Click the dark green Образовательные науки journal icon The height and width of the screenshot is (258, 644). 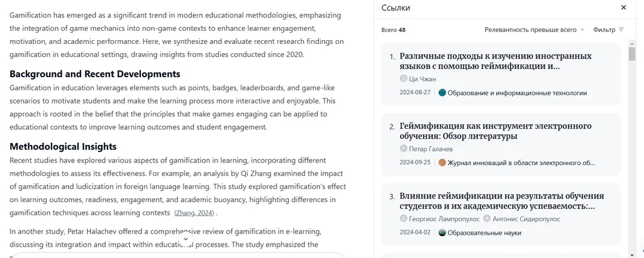442,233
